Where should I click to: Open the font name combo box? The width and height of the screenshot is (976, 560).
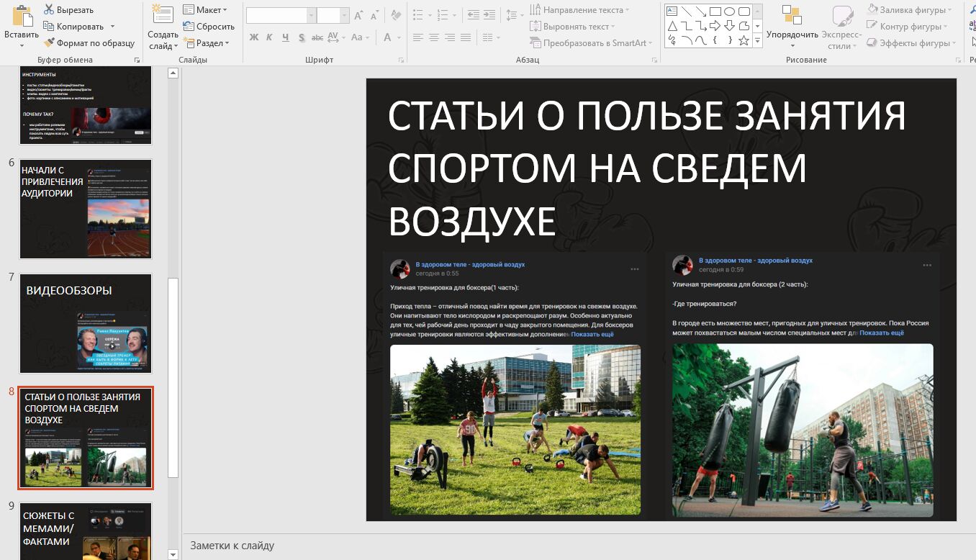point(280,16)
